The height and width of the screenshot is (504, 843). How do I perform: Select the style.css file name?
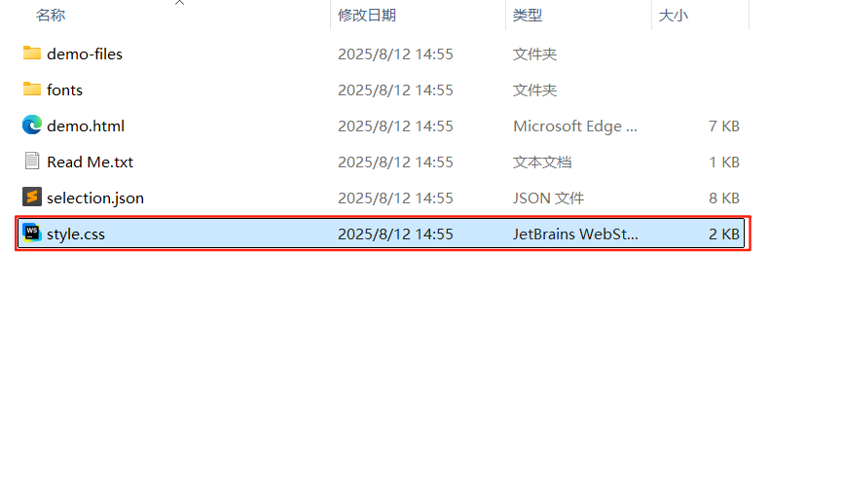[76, 234]
